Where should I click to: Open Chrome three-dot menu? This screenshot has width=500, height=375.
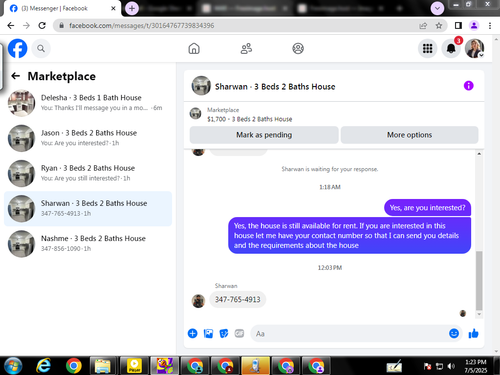pos(490,25)
